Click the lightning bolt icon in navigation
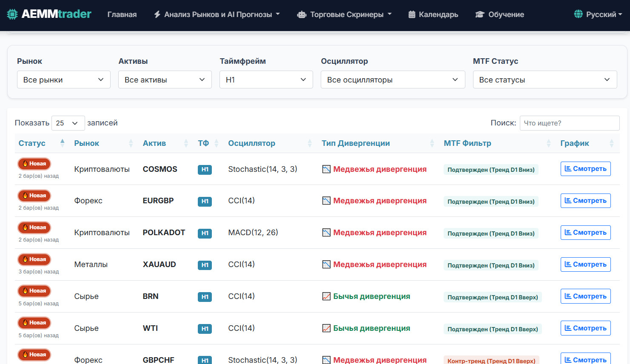630x364 pixels. pos(157,14)
